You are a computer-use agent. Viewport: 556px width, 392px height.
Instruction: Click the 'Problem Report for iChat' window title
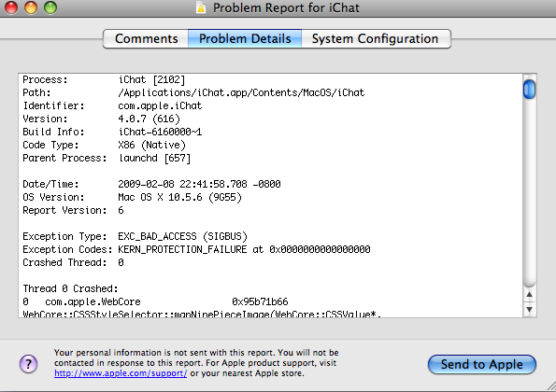(286, 7)
